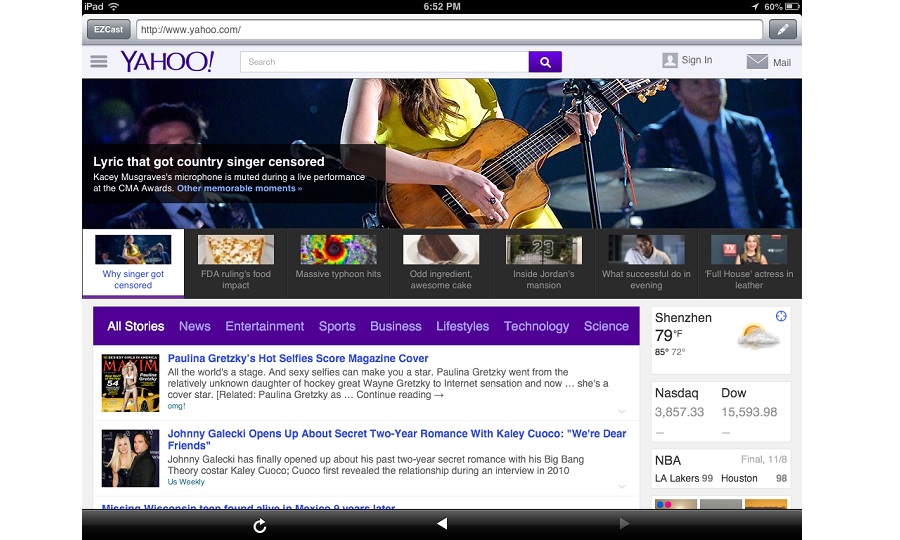Click the Flickr photo thumbnail strip
The height and width of the screenshot is (540, 900).
[721, 504]
